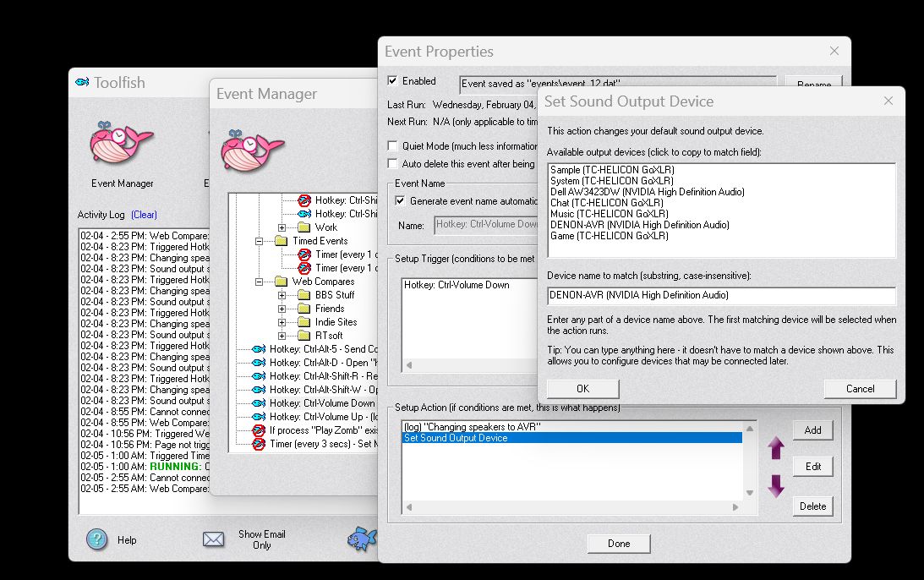
Task: Click fish icon beside Hotkey Ctrl-Alt-5 event
Action: 259,349
